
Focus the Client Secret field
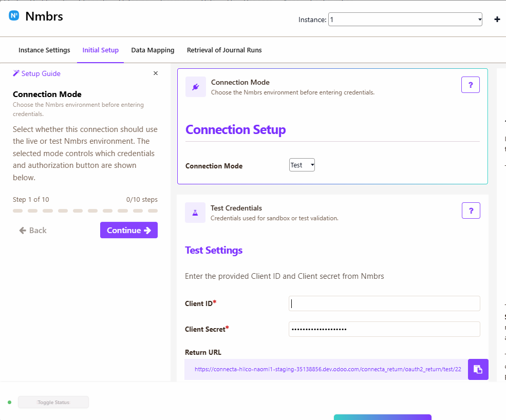[384, 329]
